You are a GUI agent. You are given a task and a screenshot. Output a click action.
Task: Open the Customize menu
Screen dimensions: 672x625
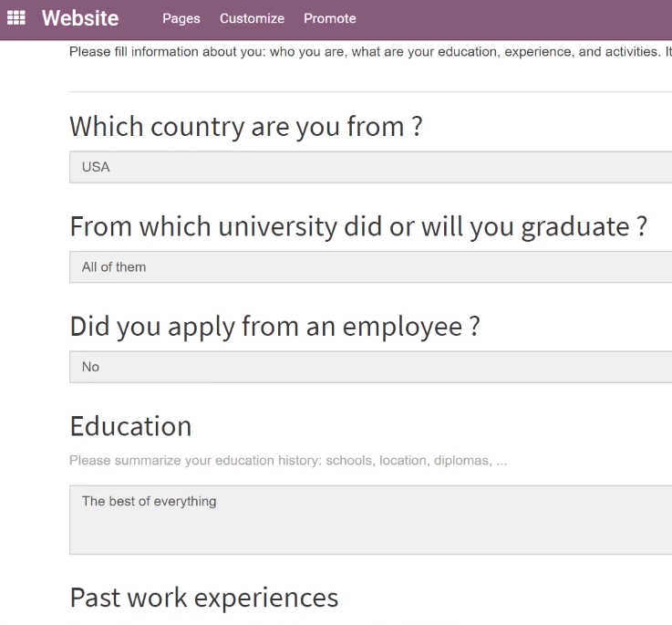[252, 18]
